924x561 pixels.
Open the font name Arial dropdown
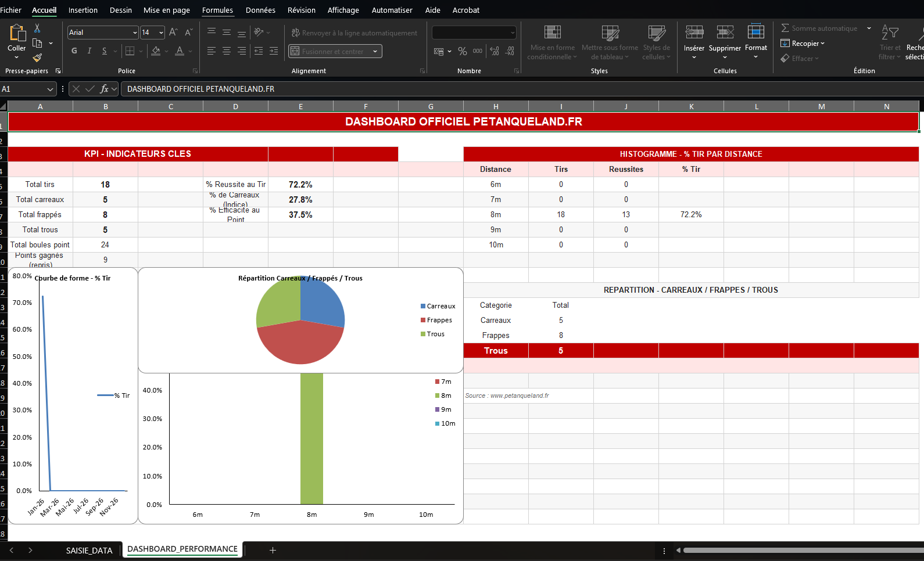pos(135,33)
